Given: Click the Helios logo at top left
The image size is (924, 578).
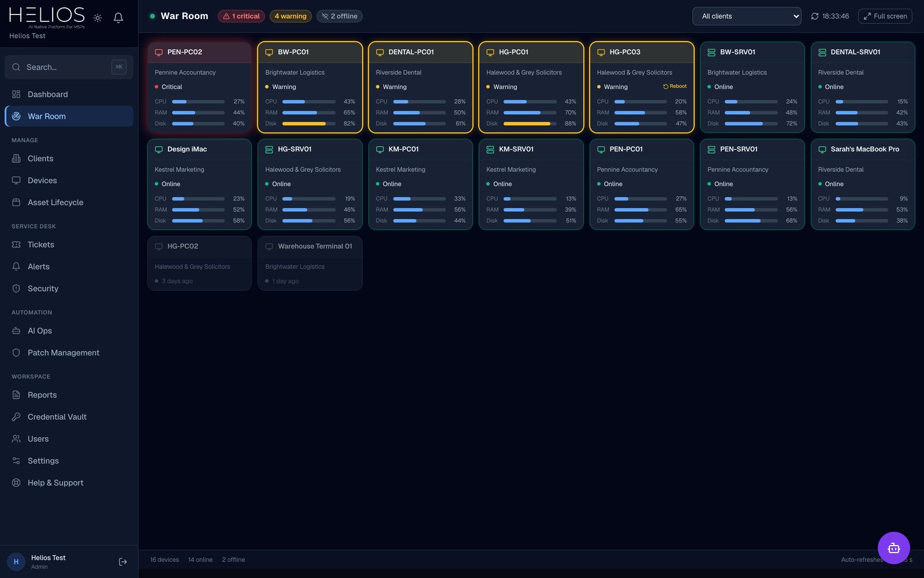Looking at the screenshot, I should pyautogui.click(x=47, y=17).
